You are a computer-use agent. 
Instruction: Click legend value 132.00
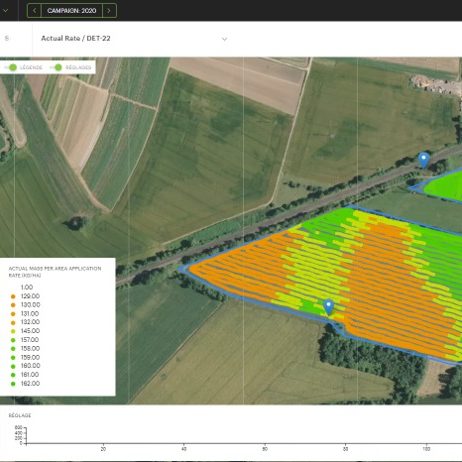(x=30, y=322)
